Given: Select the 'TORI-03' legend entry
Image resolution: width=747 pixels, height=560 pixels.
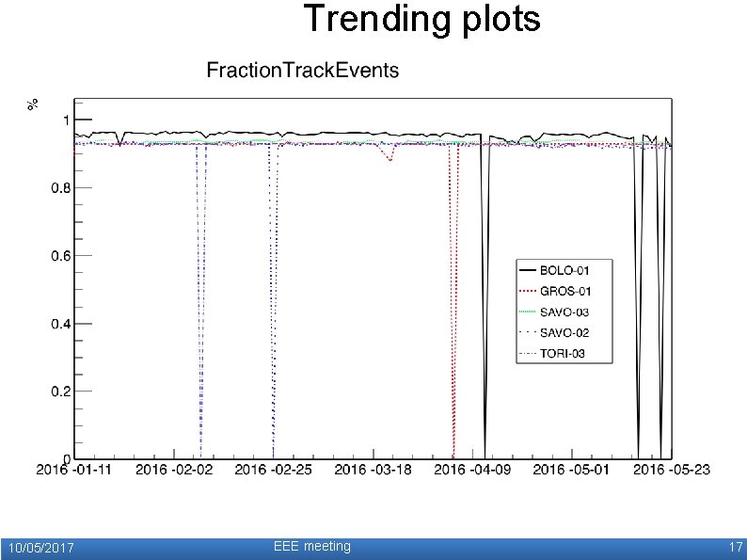Looking at the screenshot, I should [563, 354].
